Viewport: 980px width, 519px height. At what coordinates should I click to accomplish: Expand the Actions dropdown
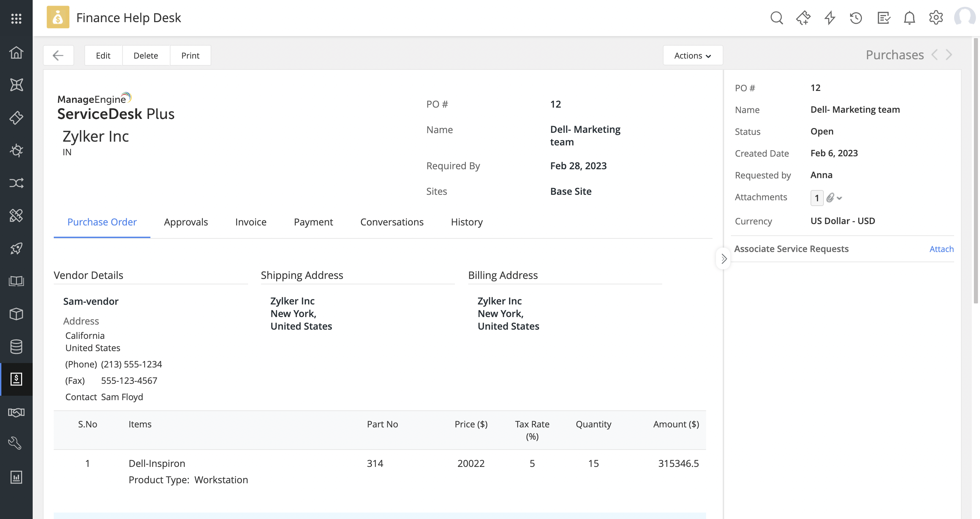tap(692, 56)
